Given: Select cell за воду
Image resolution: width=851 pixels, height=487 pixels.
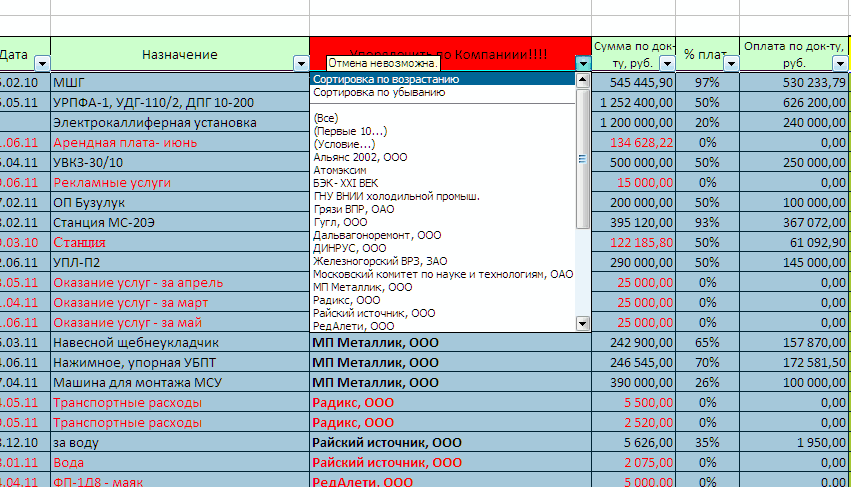Looking at the screenshot, I should (x=180, y=442).
